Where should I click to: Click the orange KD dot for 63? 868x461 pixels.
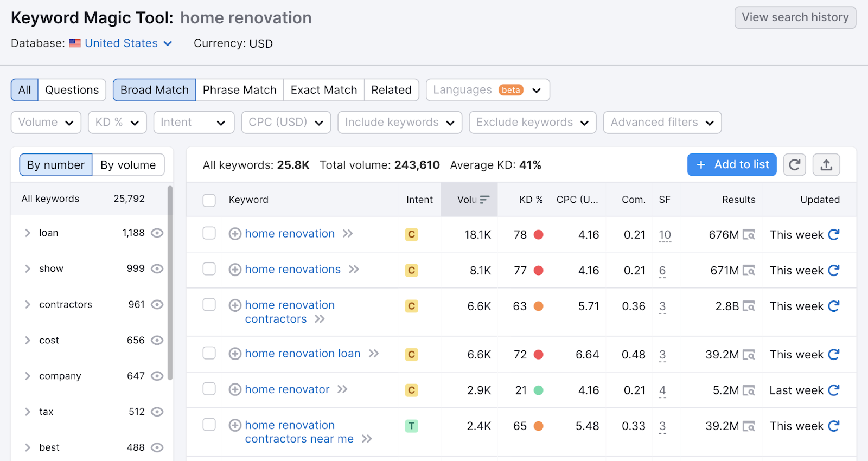tap(539, 306)
